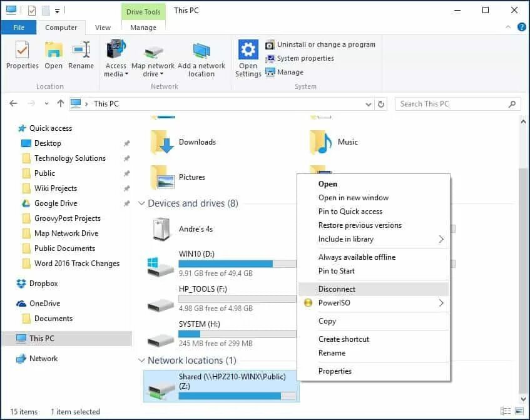
Task: Click the back navigation arrow
Action: coord(14,103)
